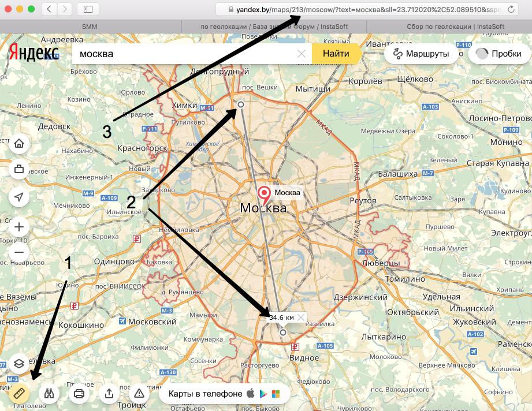This screenshot has height=411, width=532.
Task: Click the Одинцово city label
Action: tap(114, 261)
